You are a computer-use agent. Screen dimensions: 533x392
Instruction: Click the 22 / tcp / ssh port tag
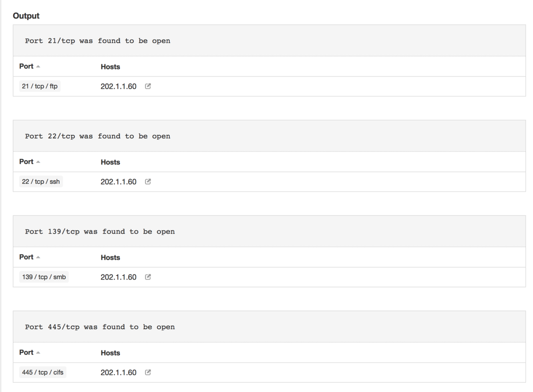coord(41,182)
